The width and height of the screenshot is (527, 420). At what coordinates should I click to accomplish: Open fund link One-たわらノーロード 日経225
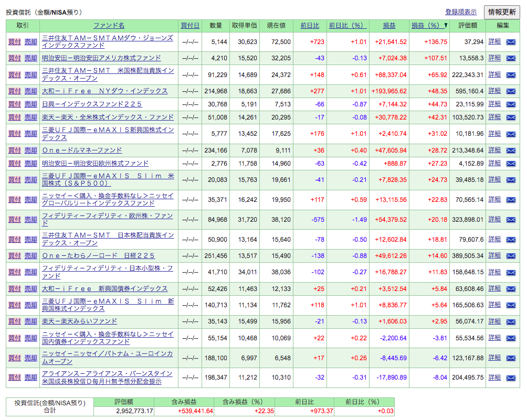(x=99, y=255)
